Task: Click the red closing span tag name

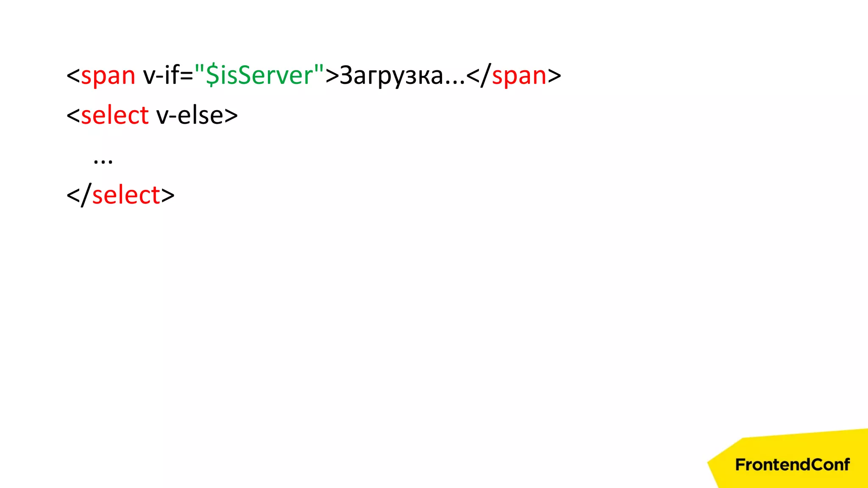Action: click(519, 77)
